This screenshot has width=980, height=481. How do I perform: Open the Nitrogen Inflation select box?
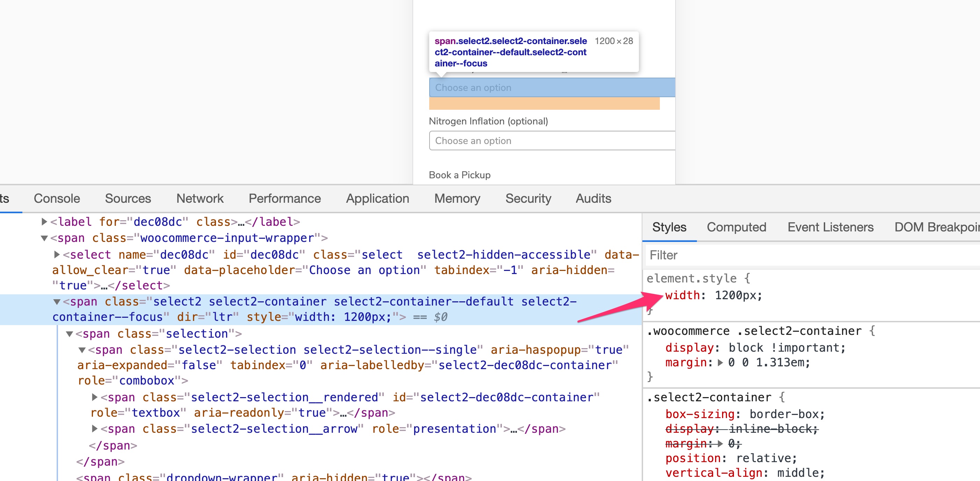tap(552, 141)
